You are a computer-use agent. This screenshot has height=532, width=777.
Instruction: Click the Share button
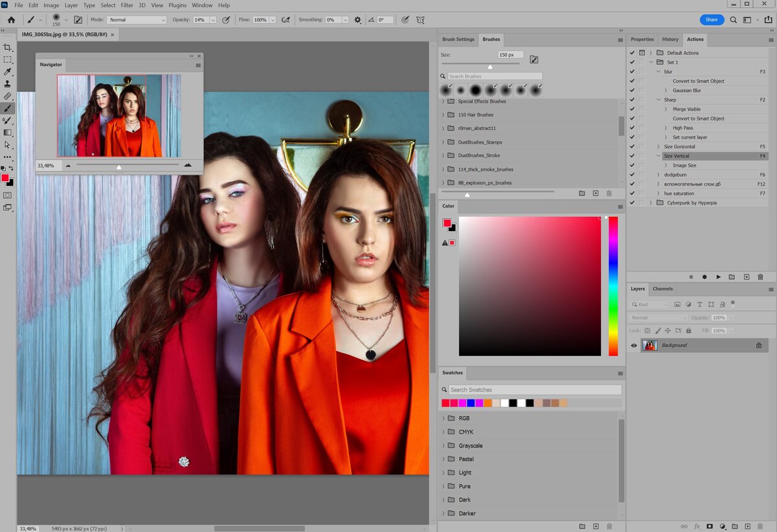click(712, 20)
